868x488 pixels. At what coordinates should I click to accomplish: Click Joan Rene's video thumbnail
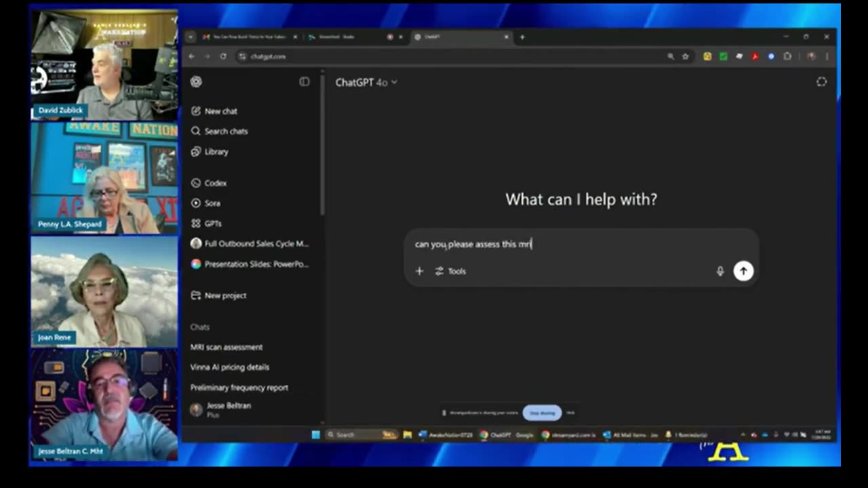[104, 291]
